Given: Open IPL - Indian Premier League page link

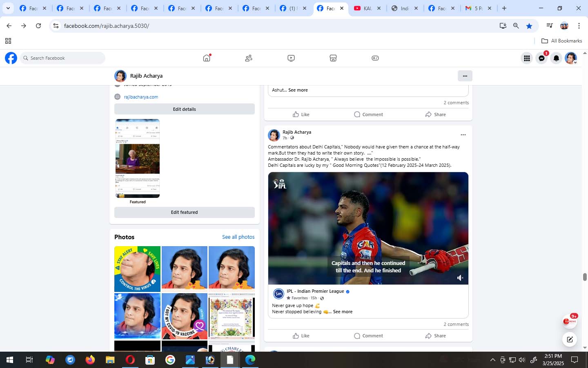Looking at the screenshot, I should [315, 291].
